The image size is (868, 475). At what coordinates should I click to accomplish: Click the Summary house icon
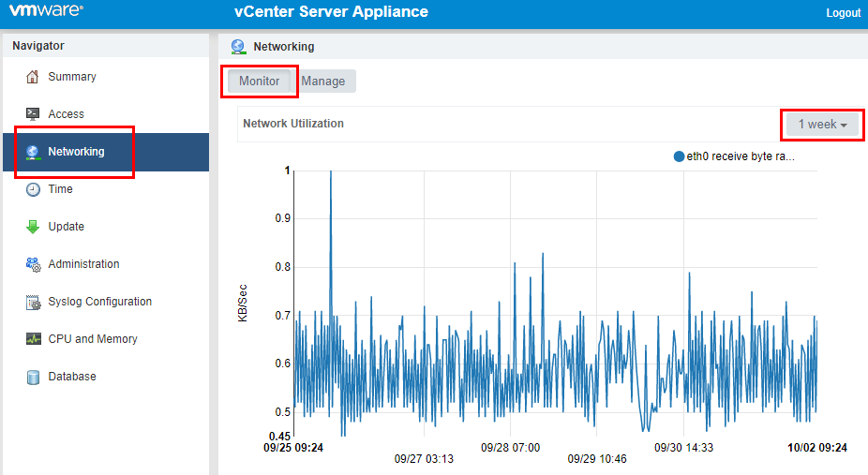tap(33, 77)
